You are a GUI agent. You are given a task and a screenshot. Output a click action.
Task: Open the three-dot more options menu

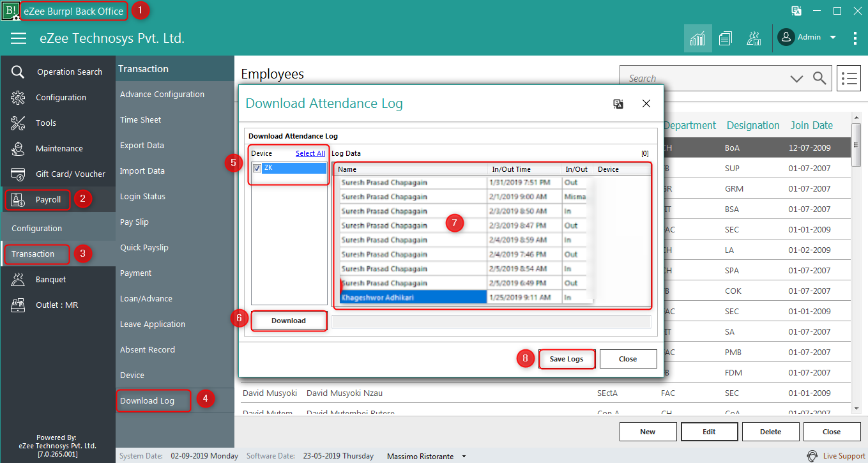pos(855,38)
